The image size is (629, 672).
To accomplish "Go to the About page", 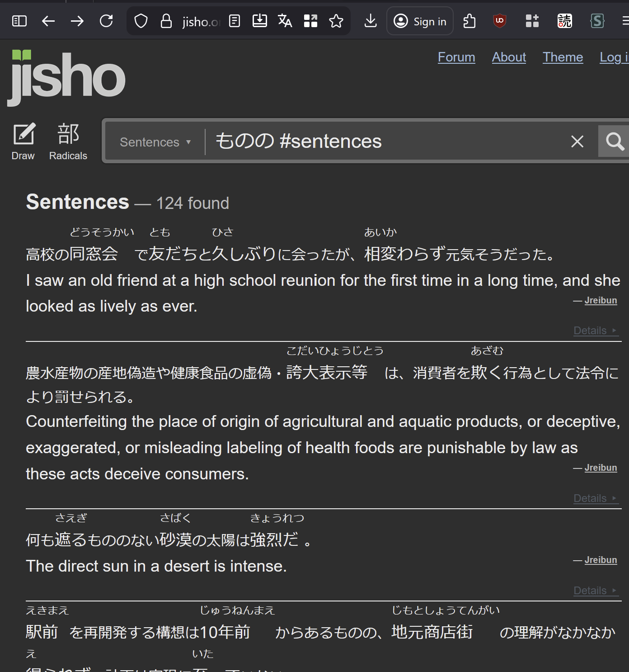I will tap(509, 57).
